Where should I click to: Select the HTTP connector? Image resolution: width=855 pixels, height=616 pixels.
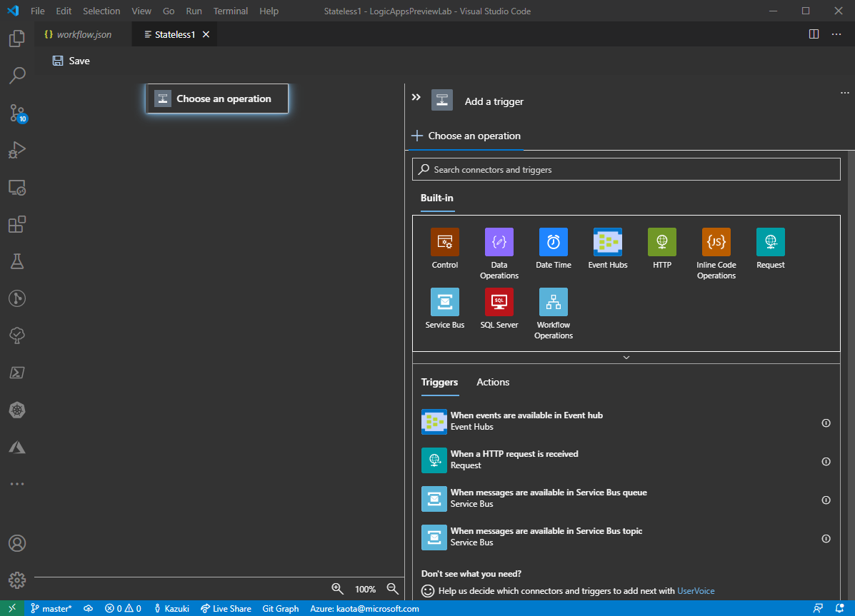pos(662,249)
